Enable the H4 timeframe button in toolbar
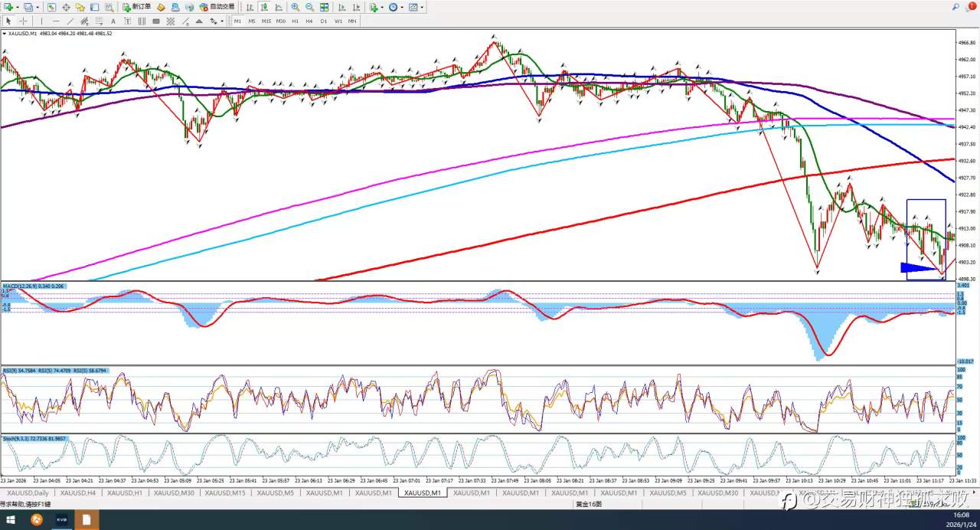Image resolution: width=980 pixels, height=530 pixels. click(309, 21)
